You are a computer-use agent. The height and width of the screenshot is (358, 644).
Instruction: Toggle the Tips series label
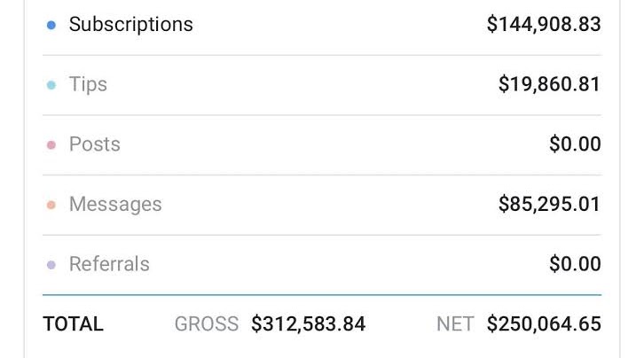(x=88, y=85)
